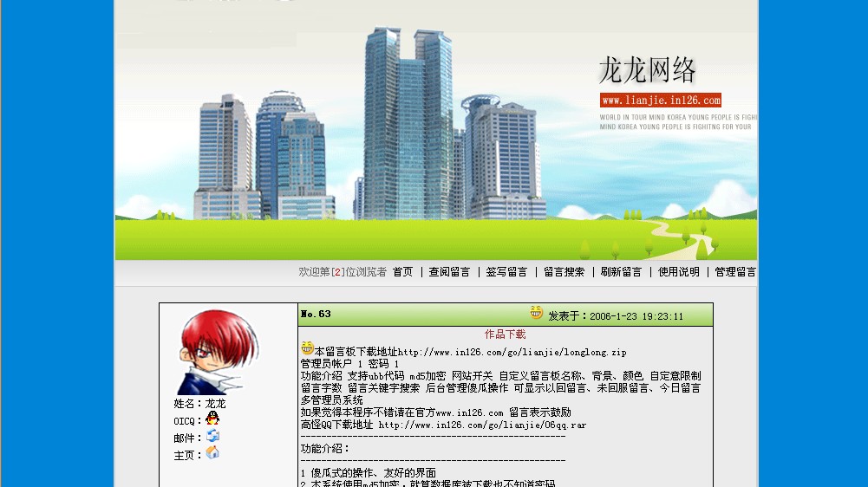Click the red www.lianjie.in126.com banner label
This screenshot has height=487, width=868.
[x=660, y=101]
